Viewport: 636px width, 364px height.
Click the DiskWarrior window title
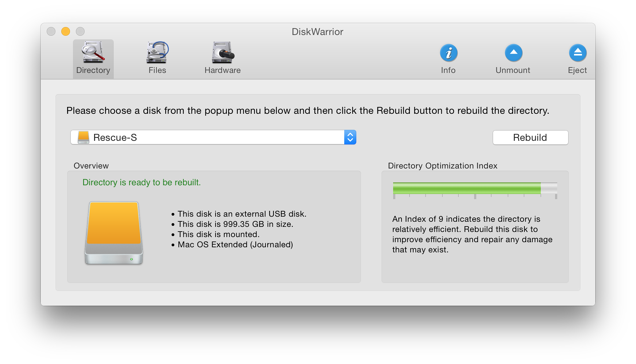point(318,32)
